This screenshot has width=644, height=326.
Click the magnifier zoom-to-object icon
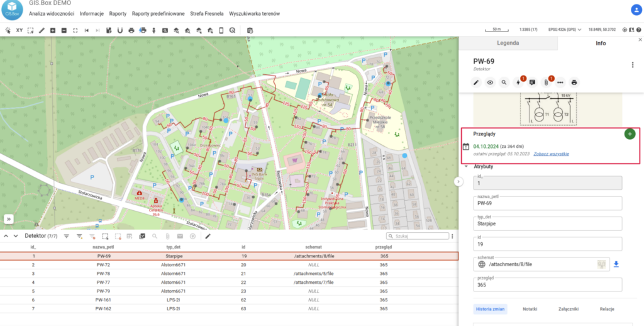504,82
